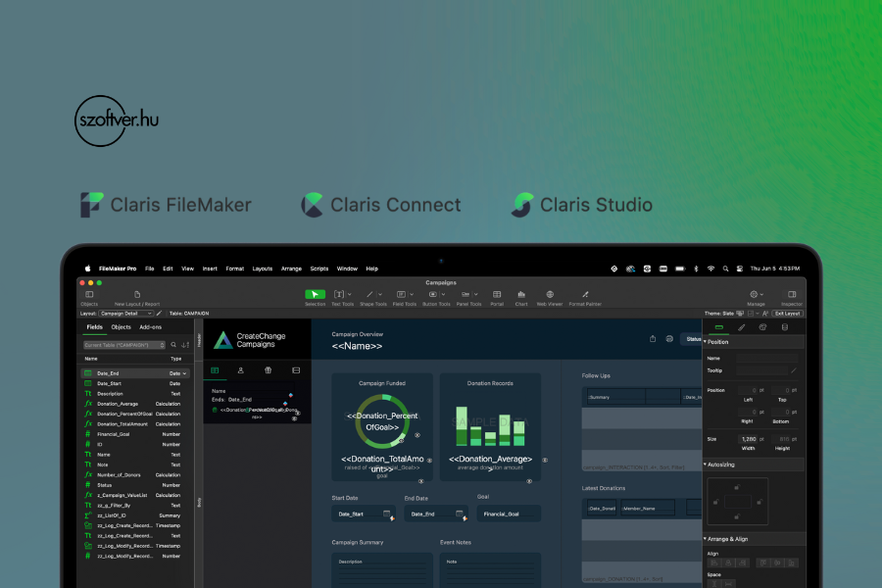Click the New Layout / Report icon
This screenshot has height=588, width=882.
pyautogui.click(x=137, y=294)
